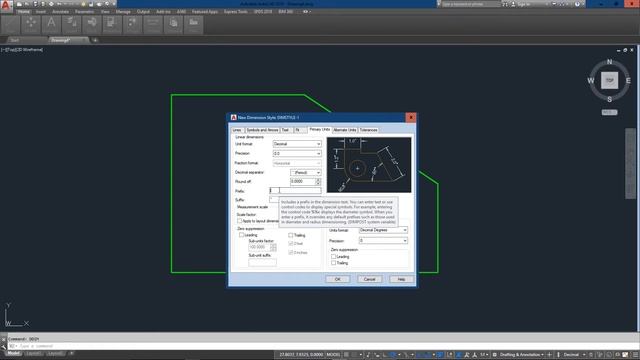Open the Manage ribbon tab

coord(123,12)
